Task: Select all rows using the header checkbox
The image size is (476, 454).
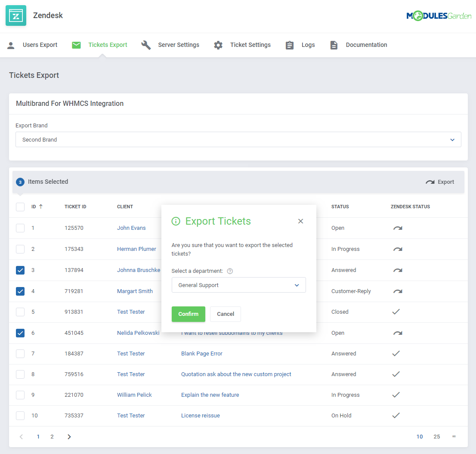Action: [x=20, y=207]
